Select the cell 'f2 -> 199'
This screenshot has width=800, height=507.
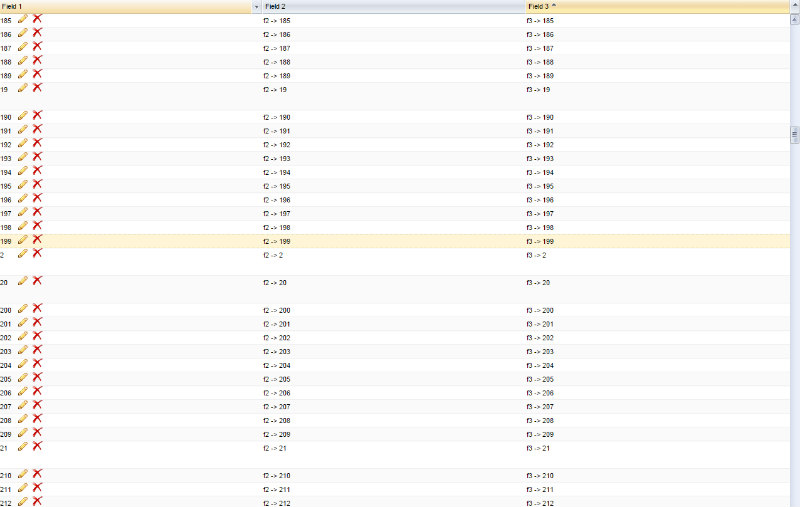[277, 241]
